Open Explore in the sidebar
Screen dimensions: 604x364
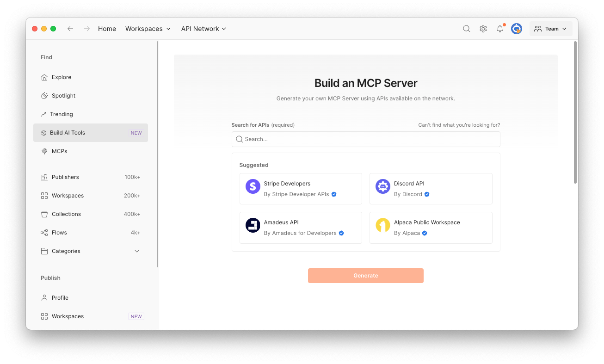pyautogui.click(x=91, y=77)
